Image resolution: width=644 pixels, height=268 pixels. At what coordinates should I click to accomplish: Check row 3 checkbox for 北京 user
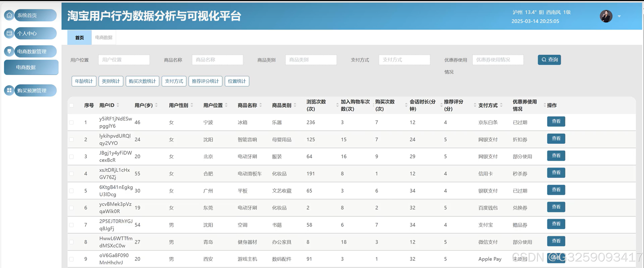pyautogui.click(x=71, y=157)
